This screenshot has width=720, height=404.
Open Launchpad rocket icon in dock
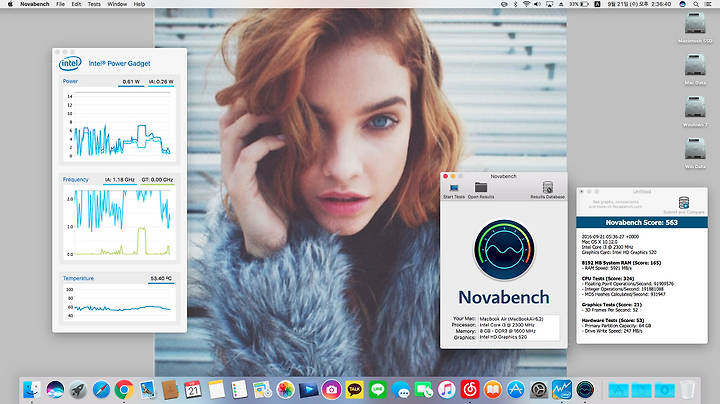click(x=78, y=390)
